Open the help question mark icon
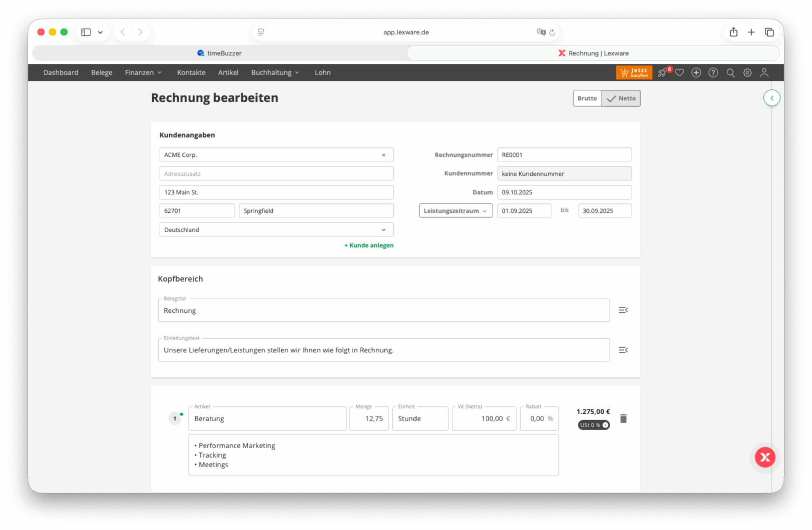This screenshot has height=530, width=812. click(x=713, y=73)
